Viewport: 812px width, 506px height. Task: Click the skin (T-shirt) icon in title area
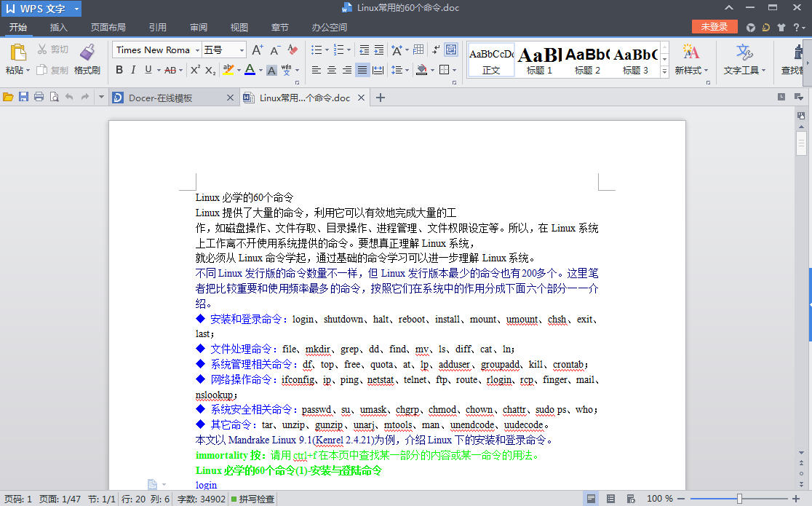[x=781, y=27]
